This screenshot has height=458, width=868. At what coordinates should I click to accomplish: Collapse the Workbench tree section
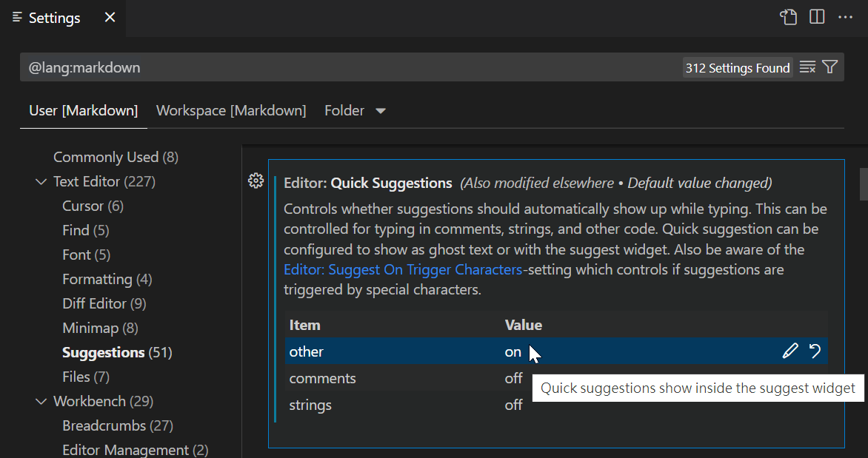[x=41, y=401]
